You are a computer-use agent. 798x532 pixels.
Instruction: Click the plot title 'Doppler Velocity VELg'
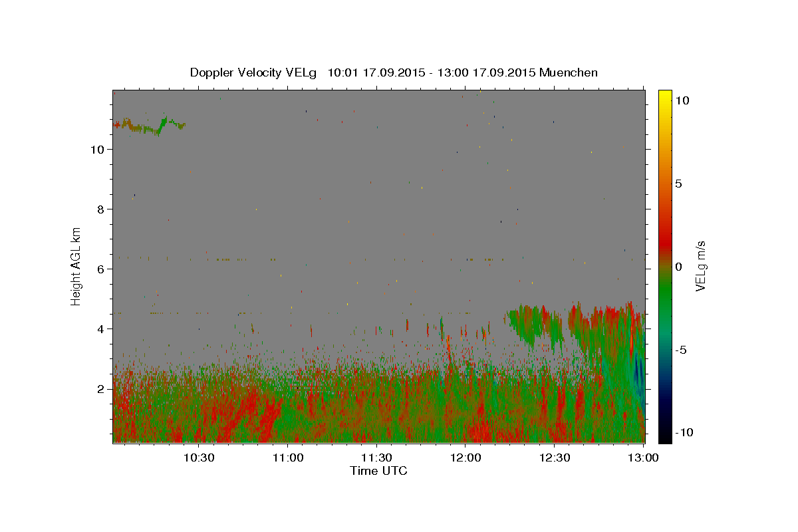[x=253, y=72]
